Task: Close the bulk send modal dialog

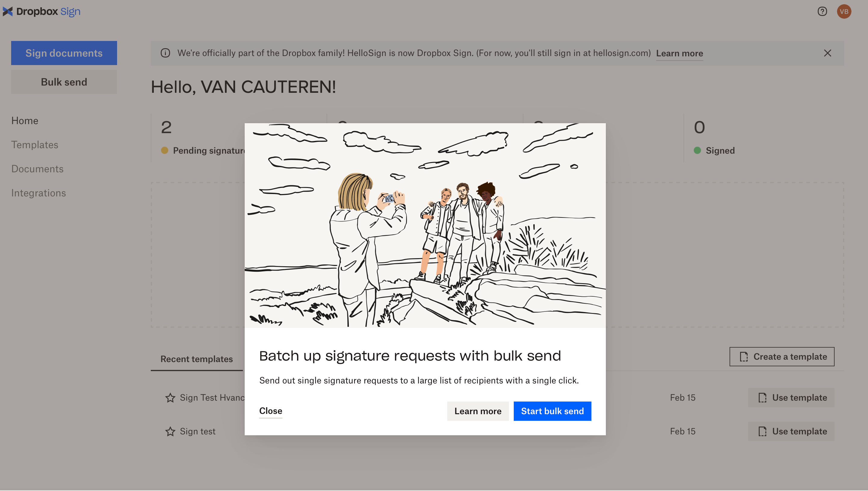Action: [x=271, y=411]
